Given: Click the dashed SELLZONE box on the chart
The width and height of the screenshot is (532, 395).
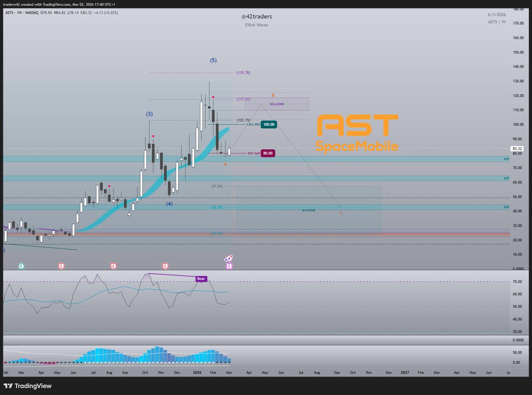Looking at the screenshot, I should coord(278,104).
